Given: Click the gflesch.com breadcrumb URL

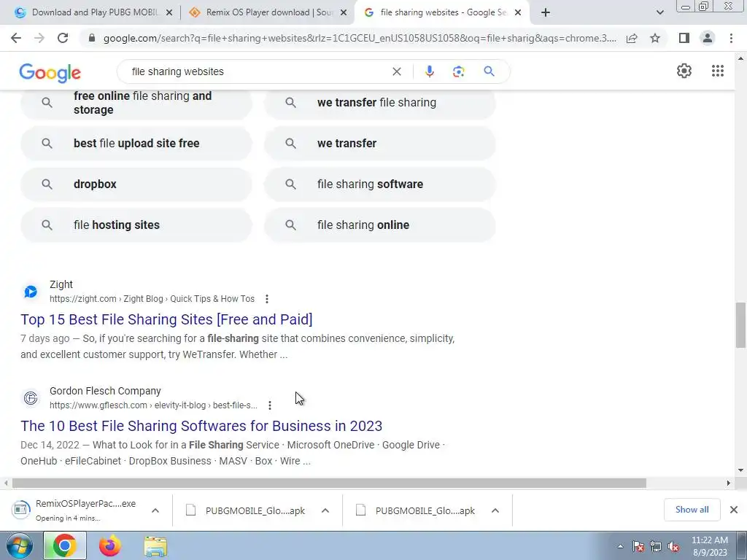Looking at the screenshot, I should [x=153, y=405].
